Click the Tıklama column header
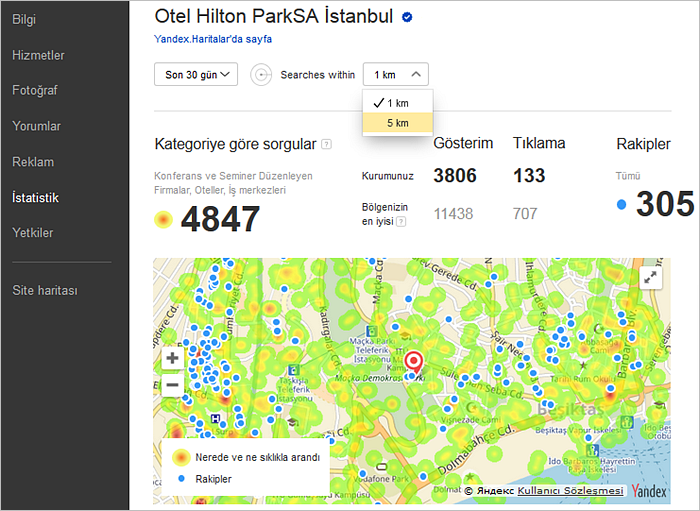Image resolution: width=700 pixels, height=511 pixels. (x=539, y=143)
